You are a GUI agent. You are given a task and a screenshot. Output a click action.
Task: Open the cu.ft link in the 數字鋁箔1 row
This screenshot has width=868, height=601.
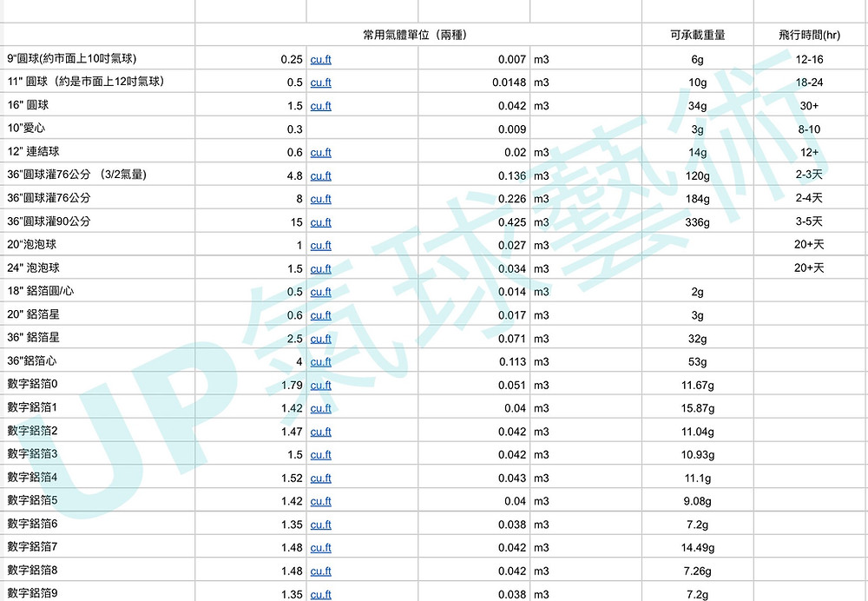point(320,408)
